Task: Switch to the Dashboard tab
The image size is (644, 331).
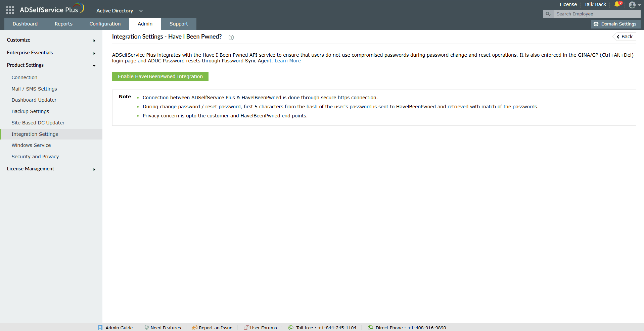Action: click(x=25, y=24)
